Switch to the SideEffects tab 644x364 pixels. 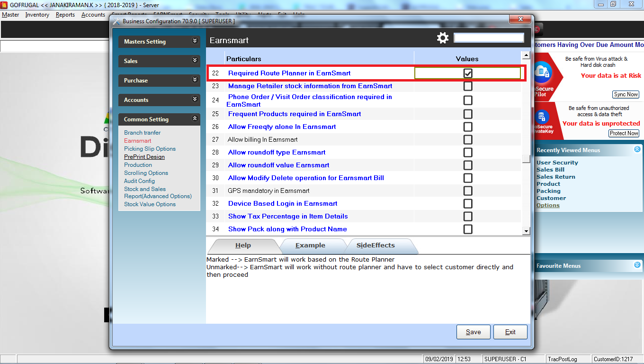coord(376,246)
